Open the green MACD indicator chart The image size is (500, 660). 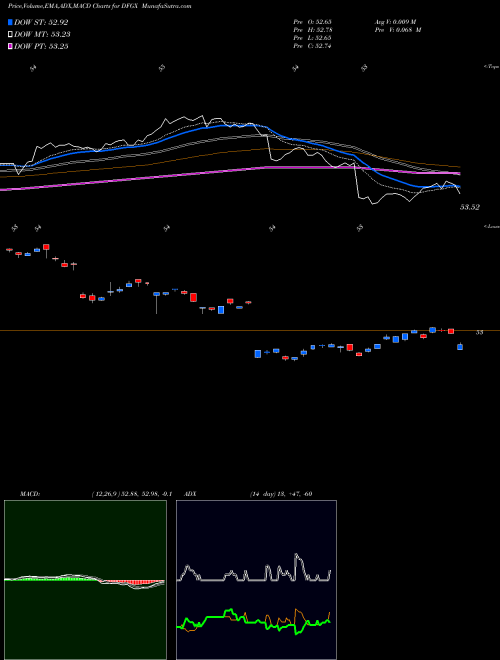point(85,580)
